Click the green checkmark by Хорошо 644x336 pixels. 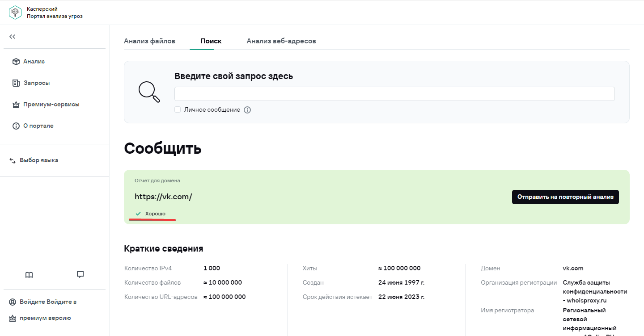click(138, 214)
